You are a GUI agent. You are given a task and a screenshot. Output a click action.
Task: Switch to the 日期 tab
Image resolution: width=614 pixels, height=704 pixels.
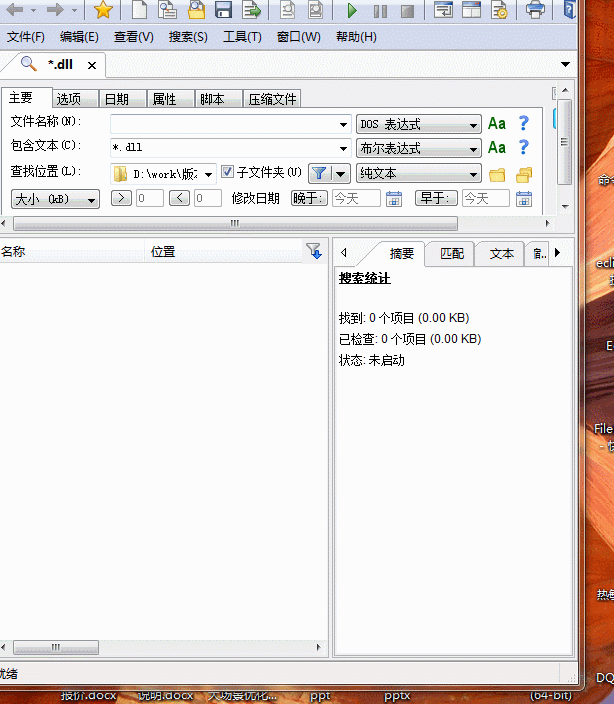(123, 99)
